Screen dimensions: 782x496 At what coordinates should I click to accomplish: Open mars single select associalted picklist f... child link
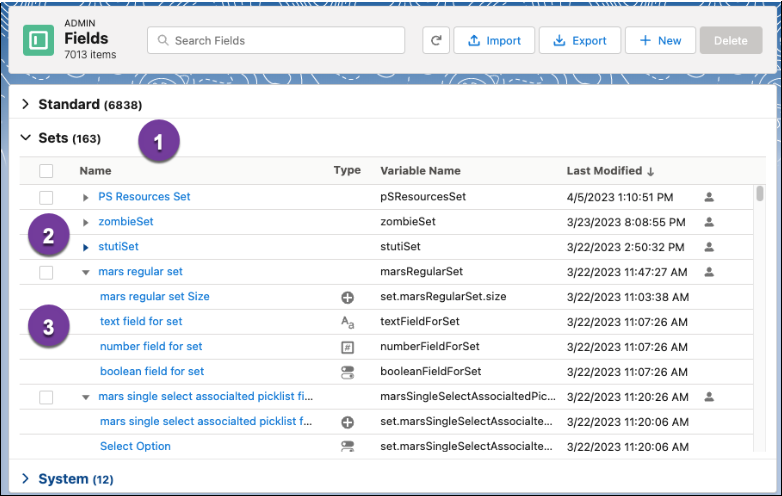206,421
